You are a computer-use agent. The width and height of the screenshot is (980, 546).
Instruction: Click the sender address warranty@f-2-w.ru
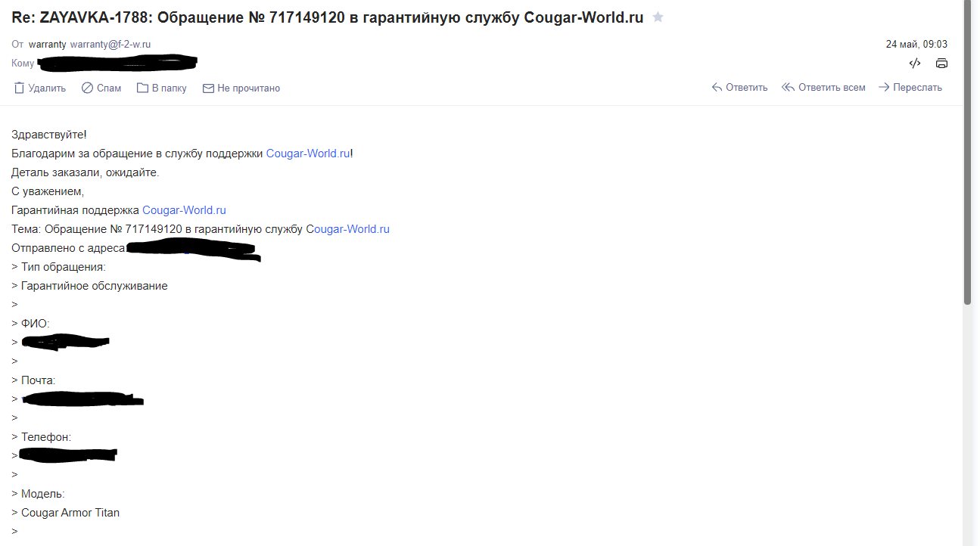click(x=110, y=45)
